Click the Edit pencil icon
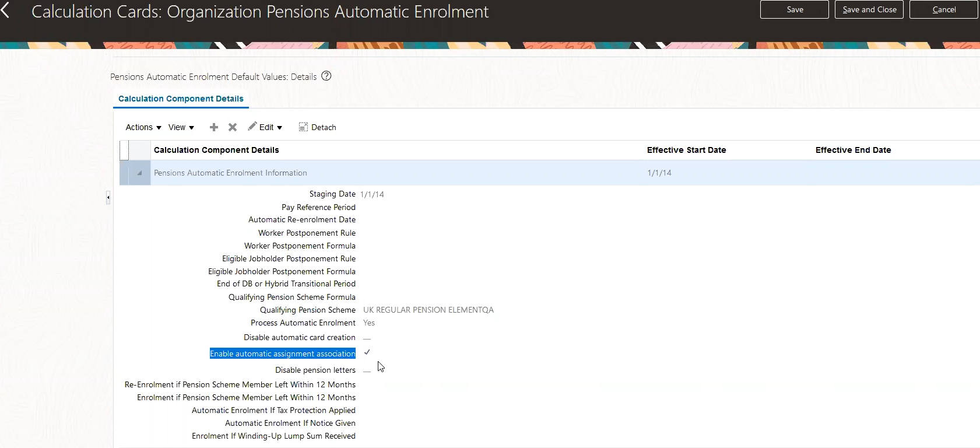This screenshot has width=980, height=448. pos(252,127)
